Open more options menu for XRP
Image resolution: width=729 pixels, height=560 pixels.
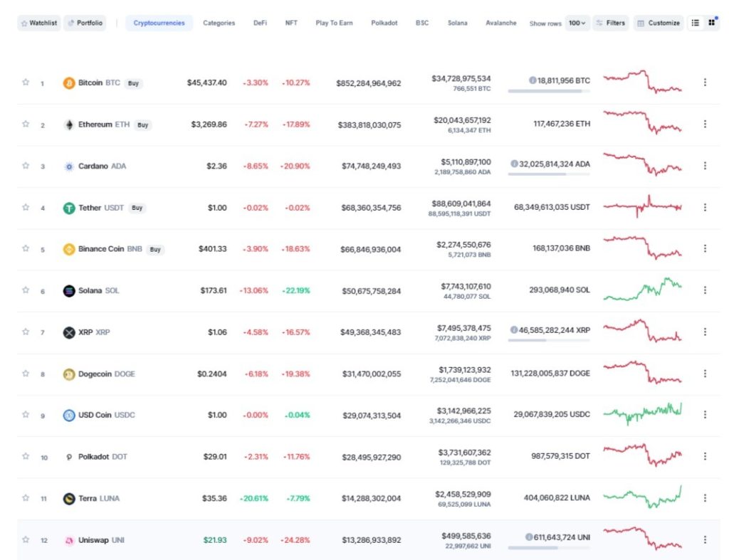[705, 332]
